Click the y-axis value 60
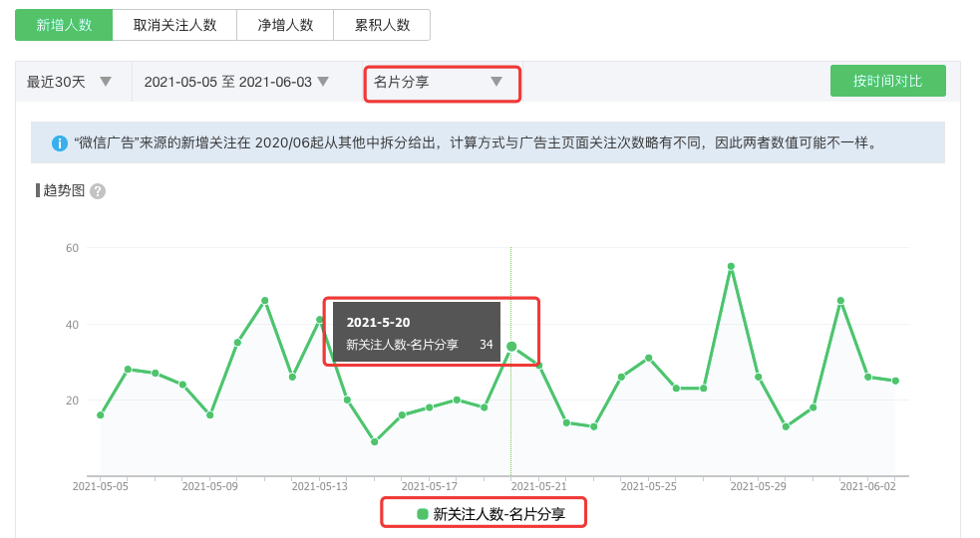Viewport: 980px width, 538px height. tap(73, 248)
